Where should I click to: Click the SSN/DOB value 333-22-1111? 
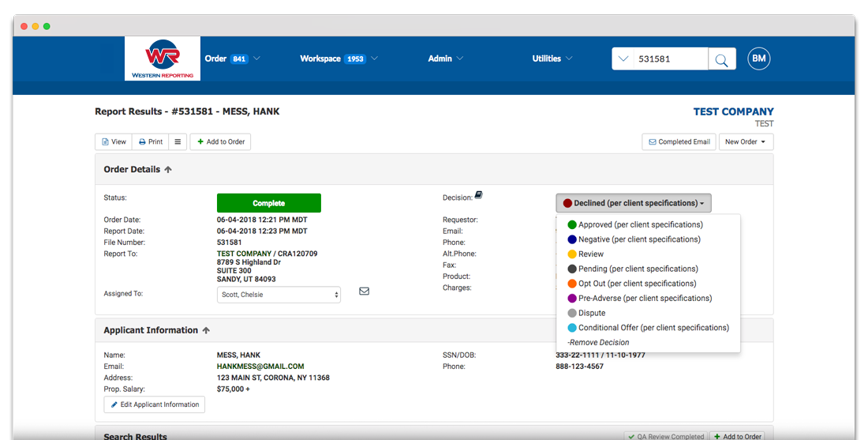point(577,355)
